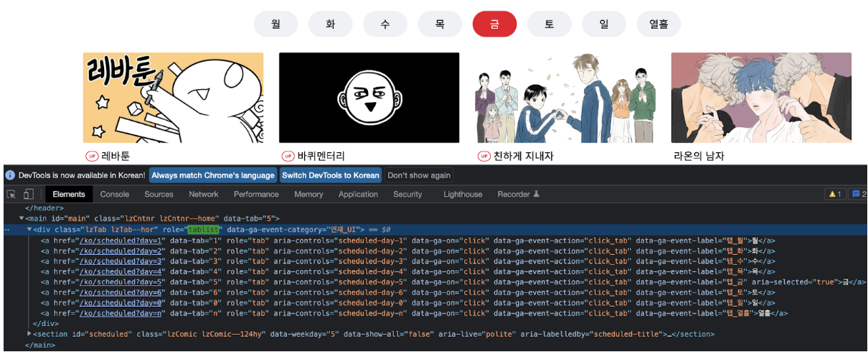Select the closing </div> tag line
The height and width of the screenshot is (352, 868).
[45, 324]
